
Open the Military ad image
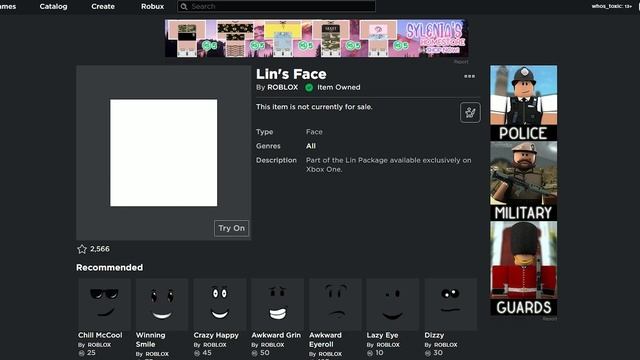pos(523,181)
